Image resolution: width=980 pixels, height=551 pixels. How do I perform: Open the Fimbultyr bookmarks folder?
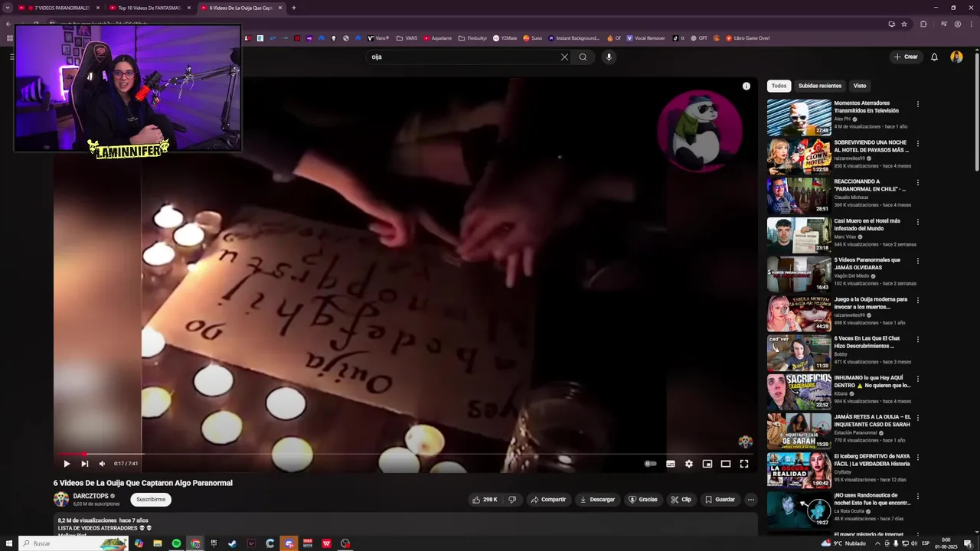(x=472, y=38)
